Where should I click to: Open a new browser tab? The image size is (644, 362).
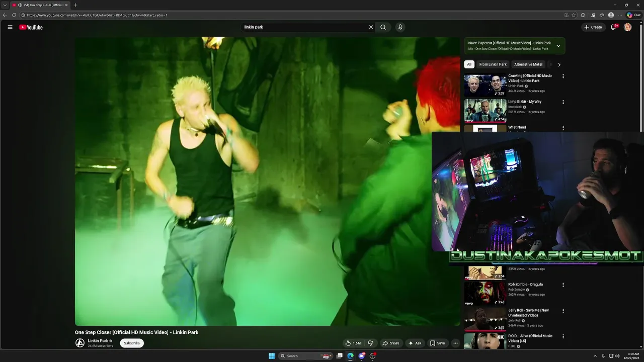pyautogui.click(x=75, y=5)
